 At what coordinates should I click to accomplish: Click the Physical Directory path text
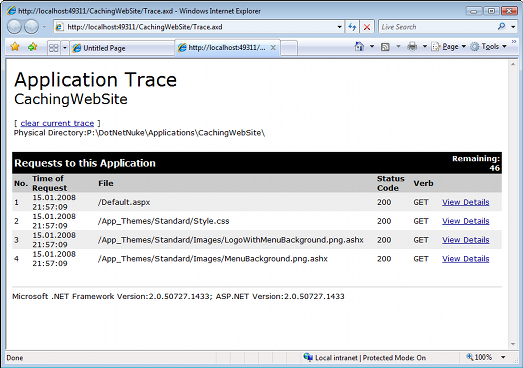(x=139, y=133)
